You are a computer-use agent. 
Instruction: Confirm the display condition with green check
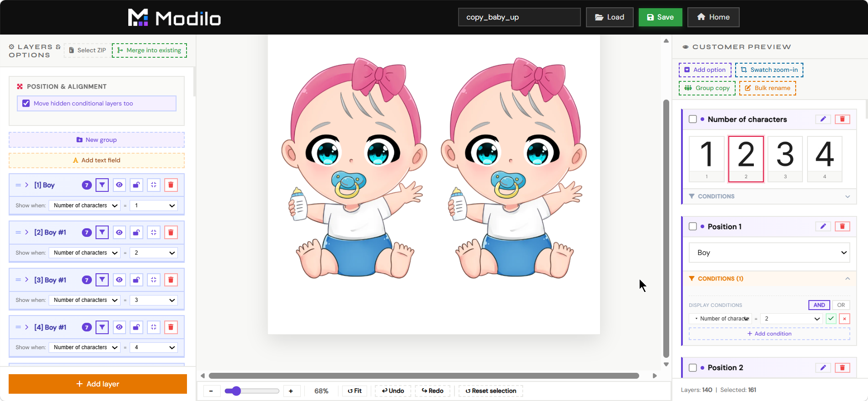point(831,319)
